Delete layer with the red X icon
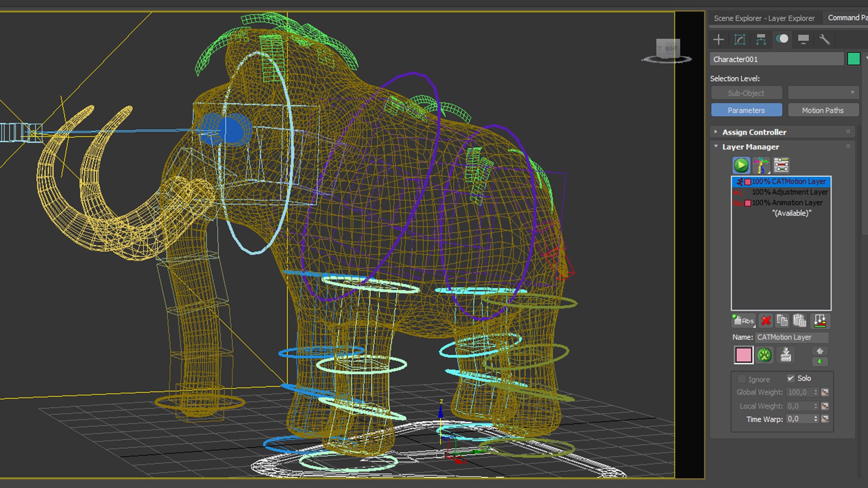 [765, 321]
